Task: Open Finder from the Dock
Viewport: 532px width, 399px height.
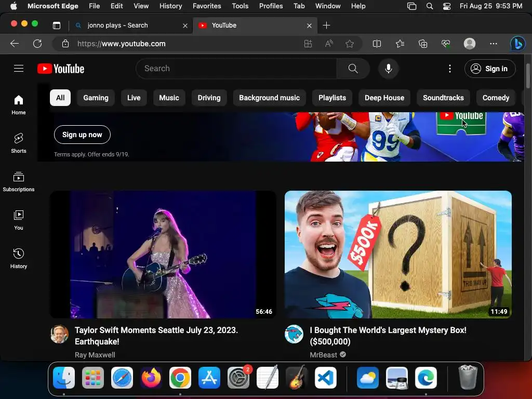Action: coord(64,378)
